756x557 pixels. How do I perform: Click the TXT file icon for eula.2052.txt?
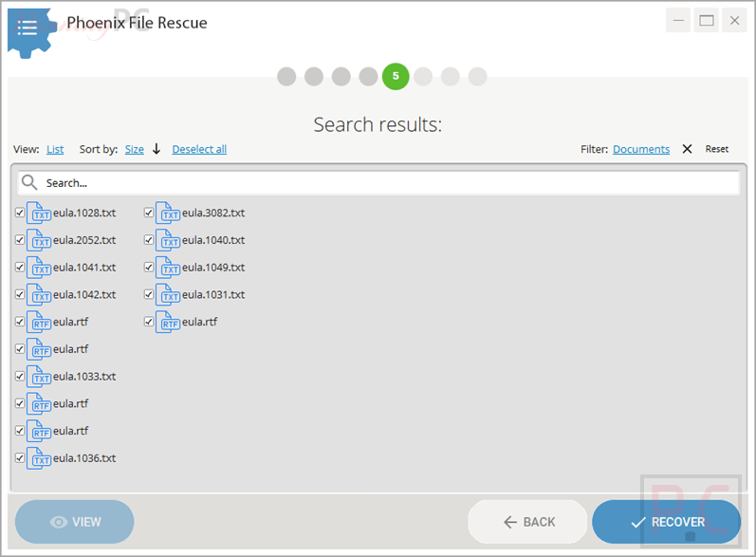pyautogui.click(x=39, y=240)
